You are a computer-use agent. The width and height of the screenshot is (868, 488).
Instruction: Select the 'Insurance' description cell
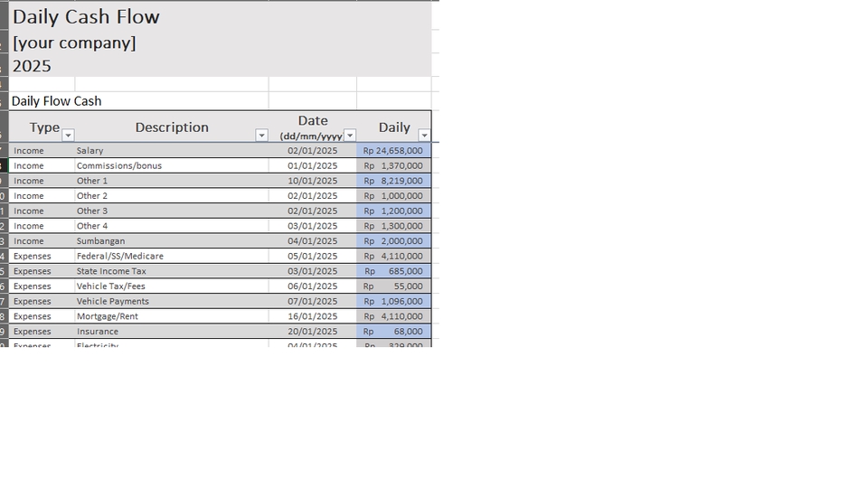[x=172, y=332]
